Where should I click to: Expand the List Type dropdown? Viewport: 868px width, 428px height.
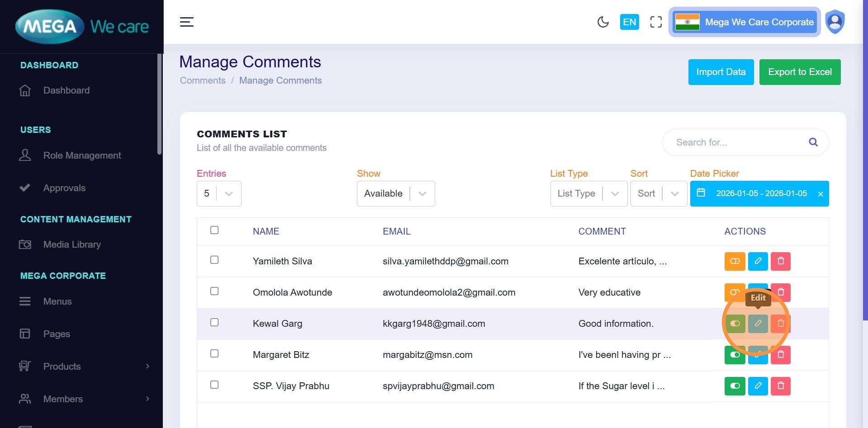[x=588, y=193]
